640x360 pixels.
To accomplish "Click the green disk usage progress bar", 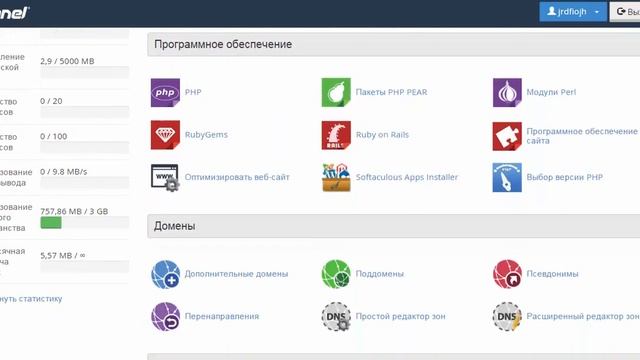I will coord(51,222).
